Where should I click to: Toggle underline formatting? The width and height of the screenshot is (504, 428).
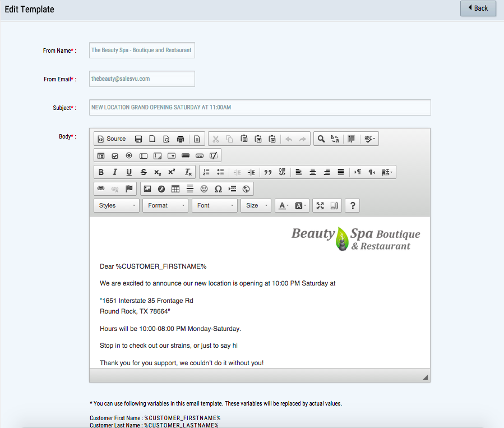coord(129,172)
